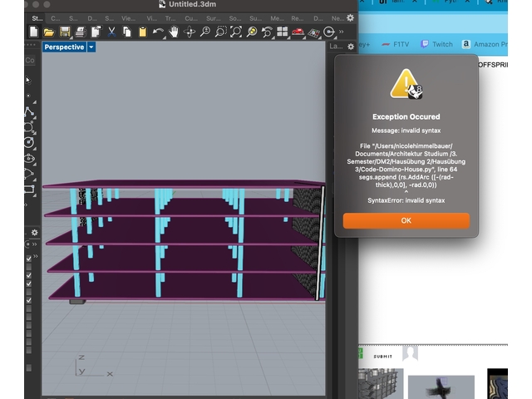Expand the toolbar overflow chevron

(x=342, y=32)
